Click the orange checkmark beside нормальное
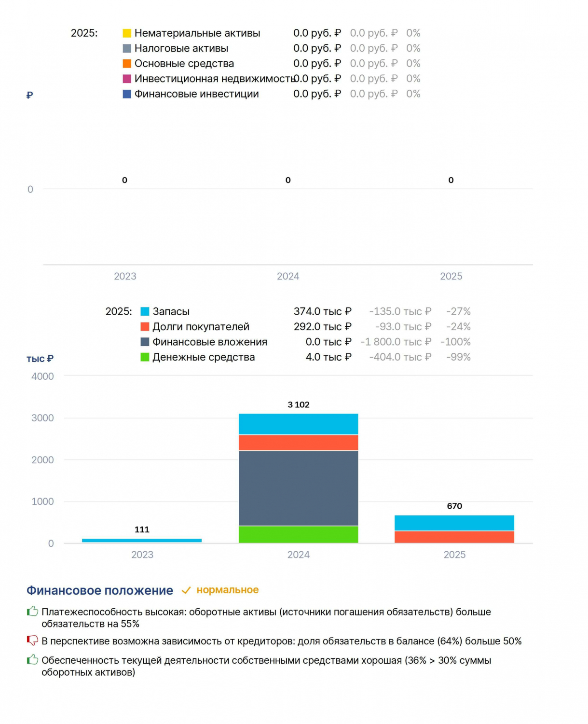This screenshot has height=724, width=588. [x=186, y=590]
